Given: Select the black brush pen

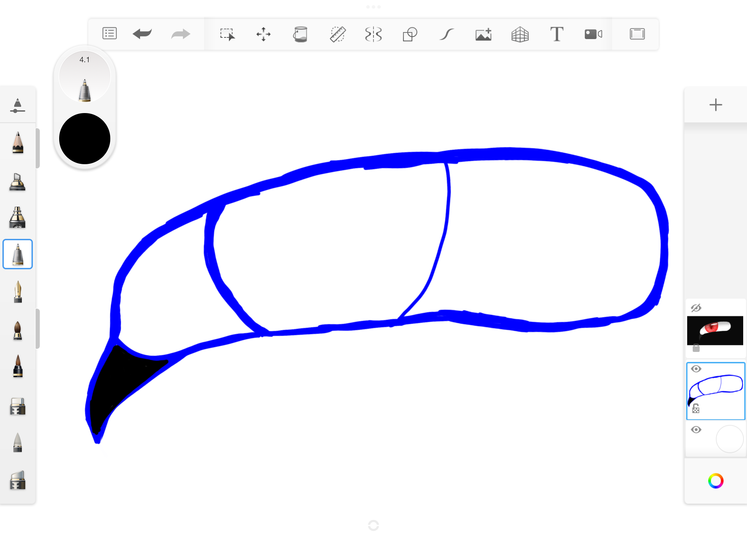Looking at the screenshot, I should point(18,366).
